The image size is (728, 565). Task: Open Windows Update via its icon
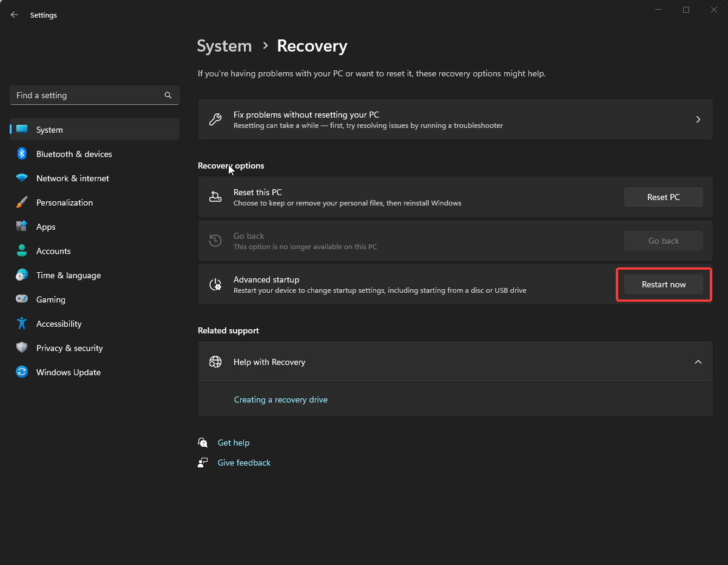(22, 372)
